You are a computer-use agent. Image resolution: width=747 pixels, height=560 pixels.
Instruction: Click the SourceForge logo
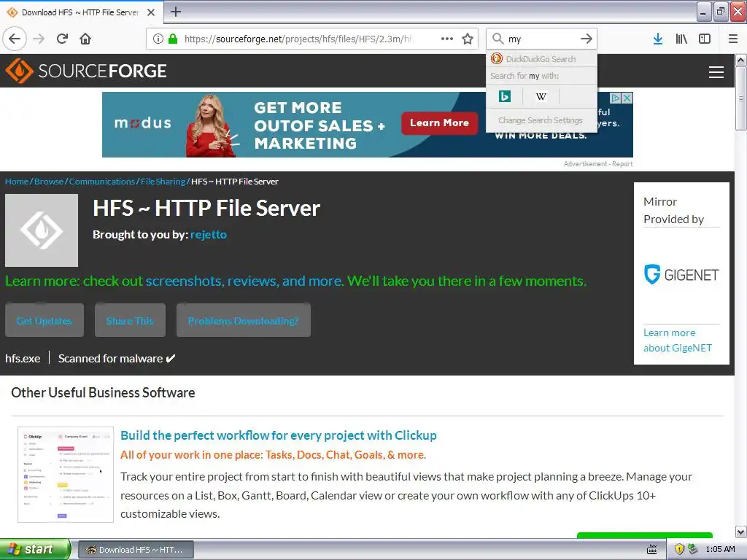86,71
